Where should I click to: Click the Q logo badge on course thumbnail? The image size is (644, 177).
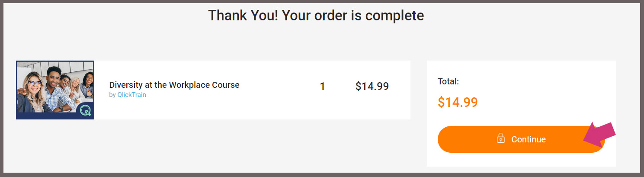(85, 111)
